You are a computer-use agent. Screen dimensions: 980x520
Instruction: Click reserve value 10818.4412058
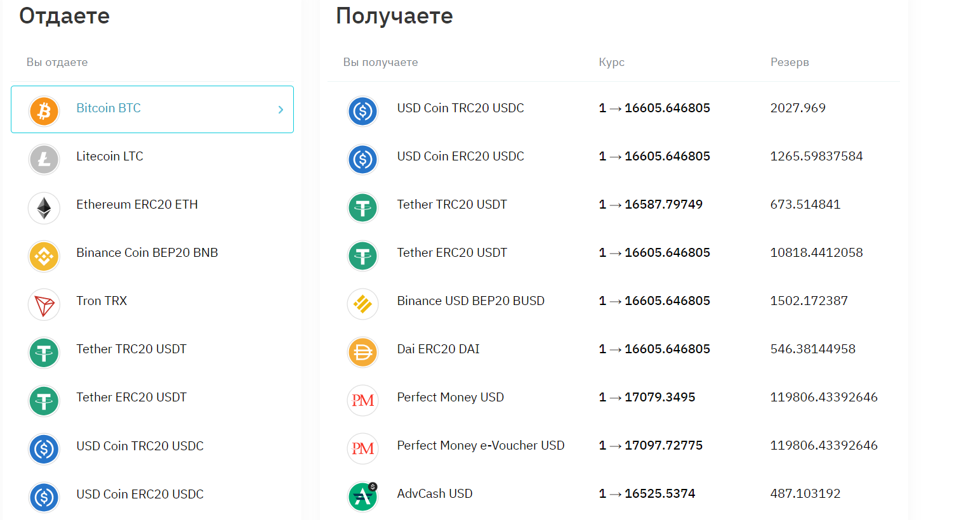click(x=816, y=252)
